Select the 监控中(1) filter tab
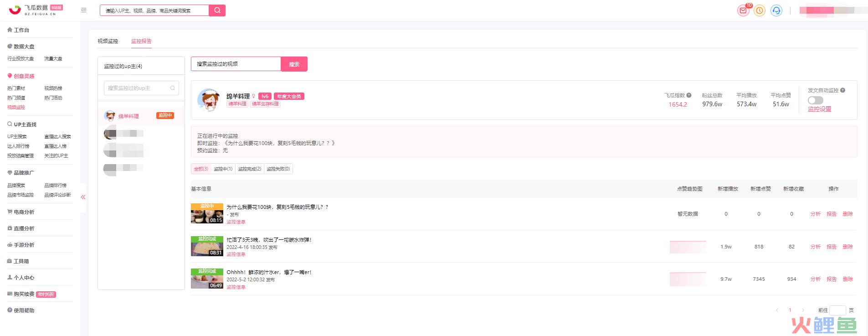This screenshot has height=336, width=868. tap(223, 169)
